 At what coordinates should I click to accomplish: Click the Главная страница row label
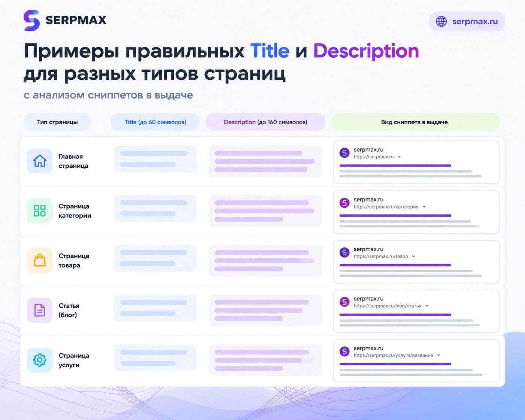tap(73, 161)
